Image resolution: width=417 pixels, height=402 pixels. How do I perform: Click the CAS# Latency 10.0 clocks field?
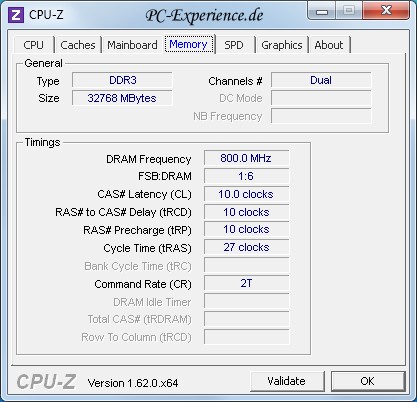(246, 194)
